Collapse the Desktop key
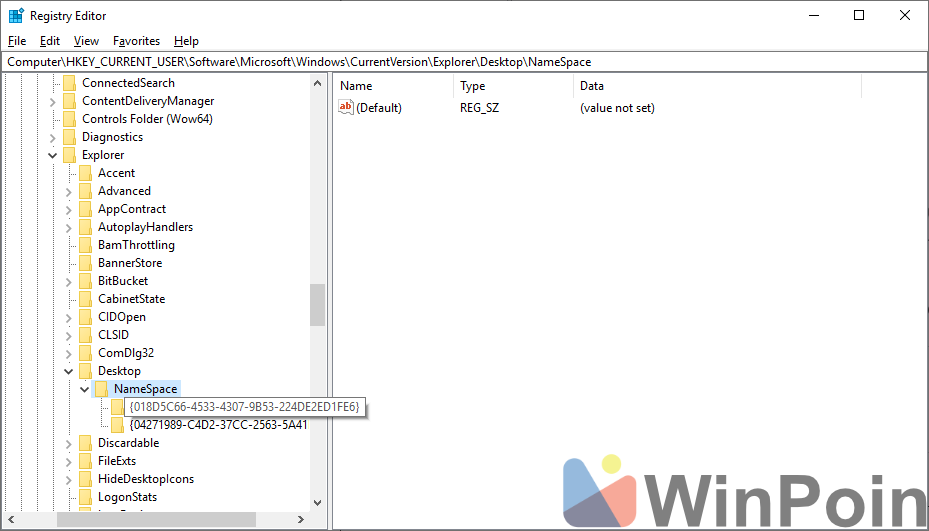 pyautogui.click(x=69, y=372)
